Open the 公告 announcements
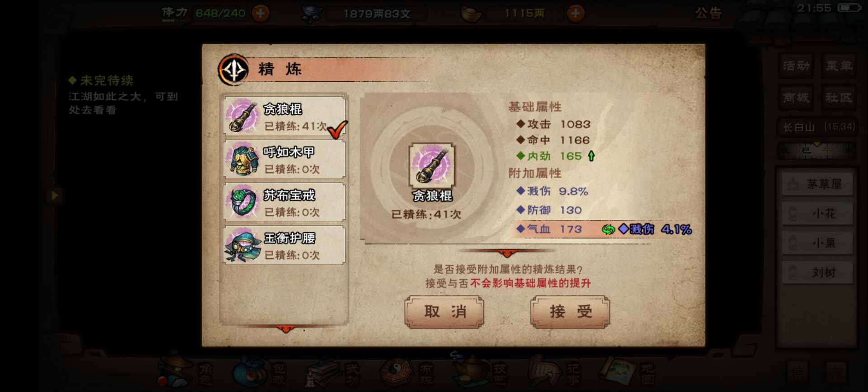The width and height of the screenshot is (868, 392). click(708, 13)
